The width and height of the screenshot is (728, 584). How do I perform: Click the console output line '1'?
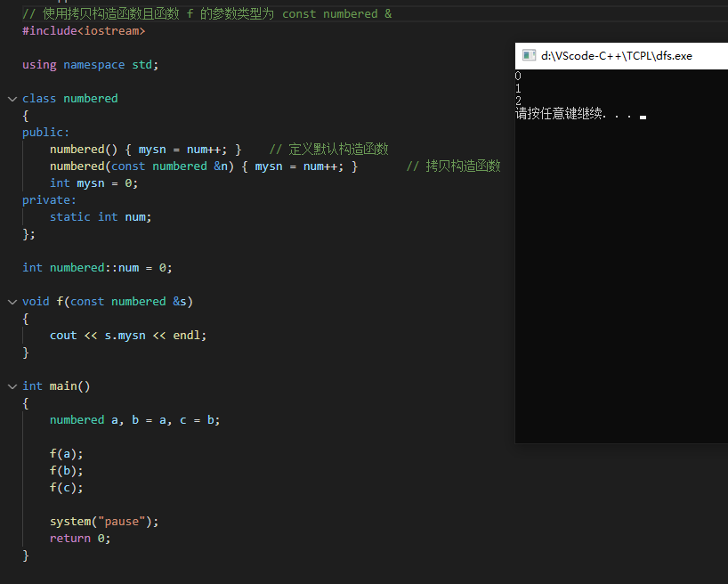click(x=518, y=88)
